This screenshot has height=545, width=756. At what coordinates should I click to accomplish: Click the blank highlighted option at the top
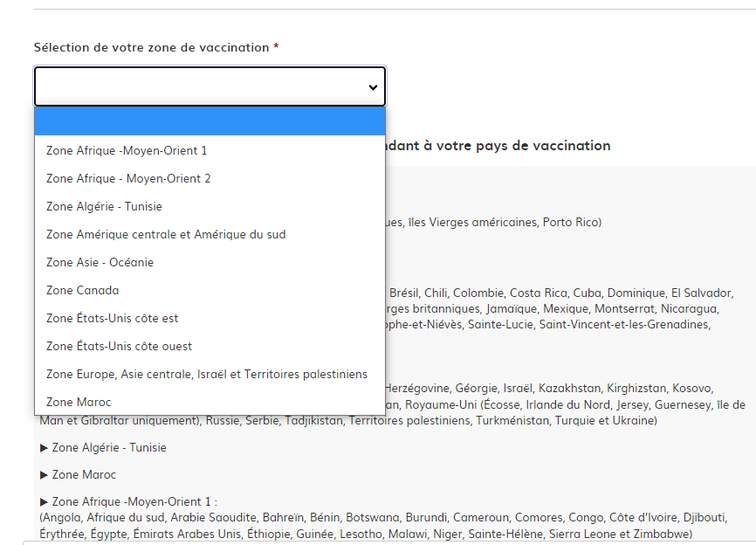[210, 121]
